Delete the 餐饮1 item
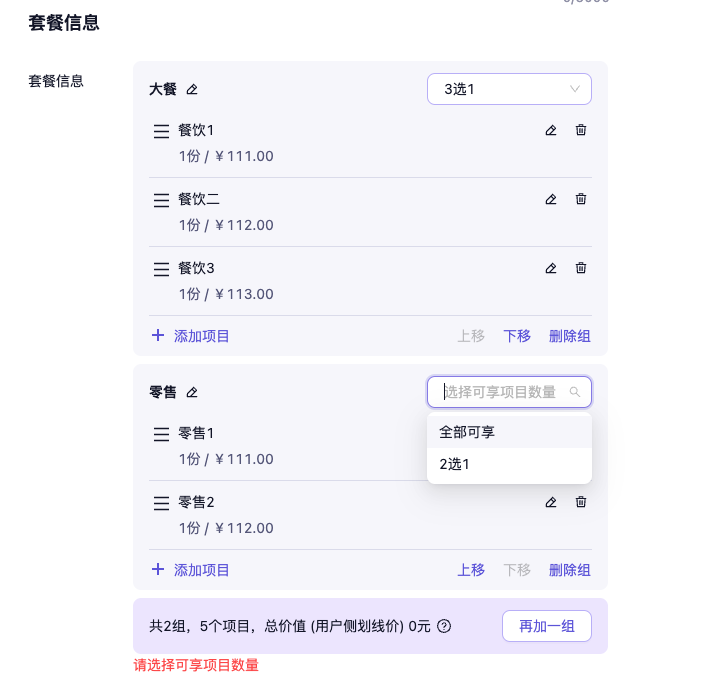702x680 pixels. click(581, 130)
